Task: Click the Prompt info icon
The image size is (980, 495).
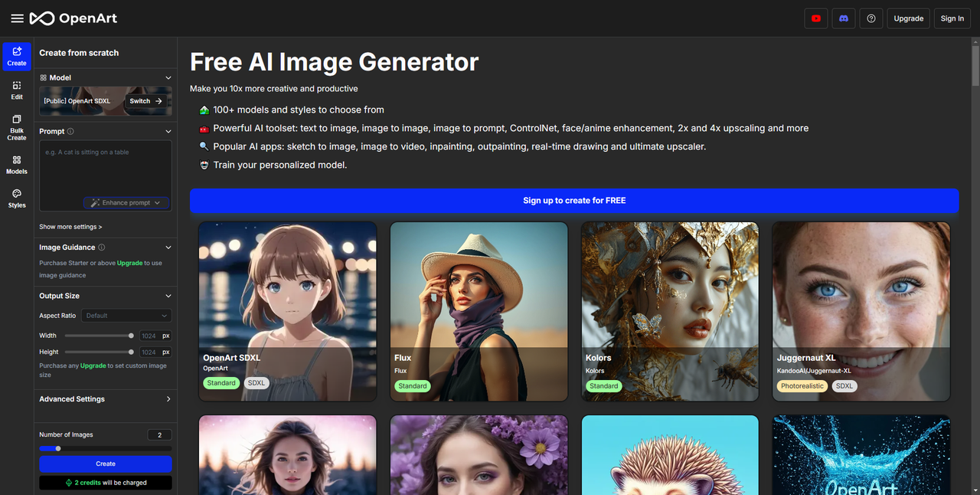Action: click(x=70, y=132)
